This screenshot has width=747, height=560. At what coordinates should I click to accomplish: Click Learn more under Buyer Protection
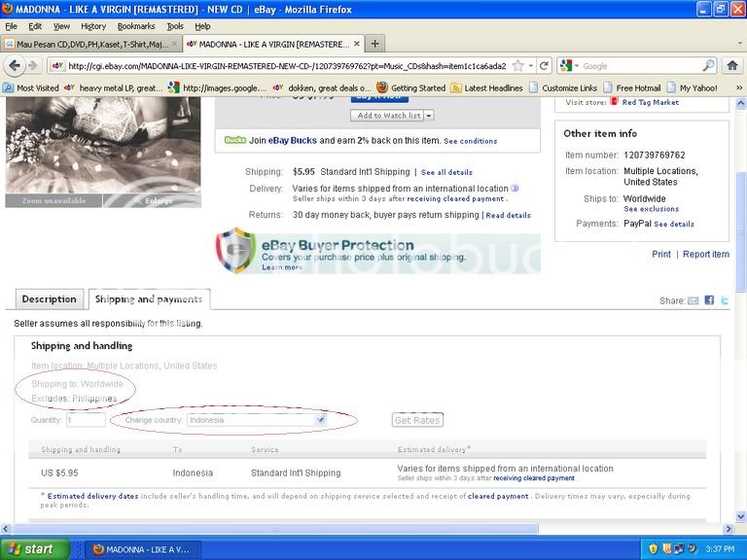tap(282, 267)
